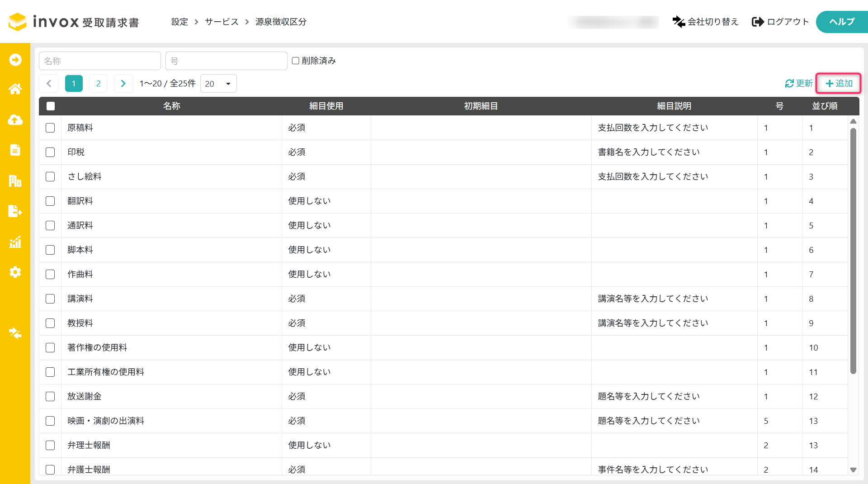Expand sidebar with the arrow circle icon
Image resolution: width=868 pixels, height=484 pixels.
(15, 60)
